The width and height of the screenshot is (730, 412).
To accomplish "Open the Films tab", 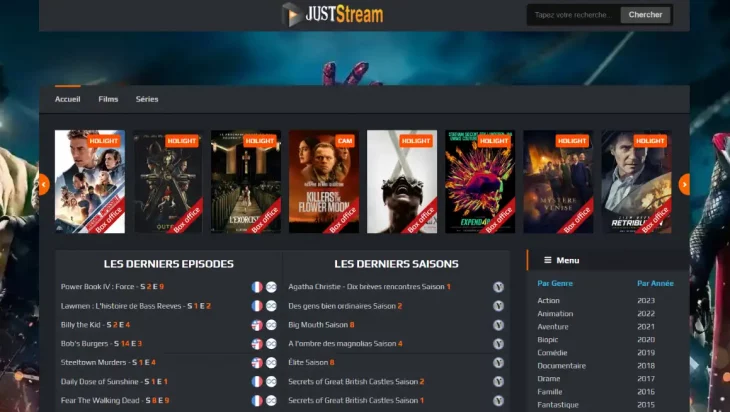I will click(108, 99).
